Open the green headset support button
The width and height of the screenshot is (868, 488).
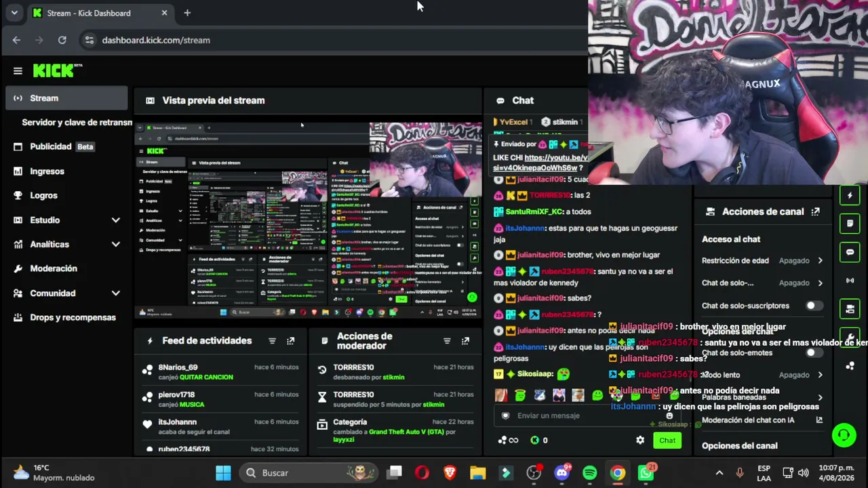(x=844, y=434)
